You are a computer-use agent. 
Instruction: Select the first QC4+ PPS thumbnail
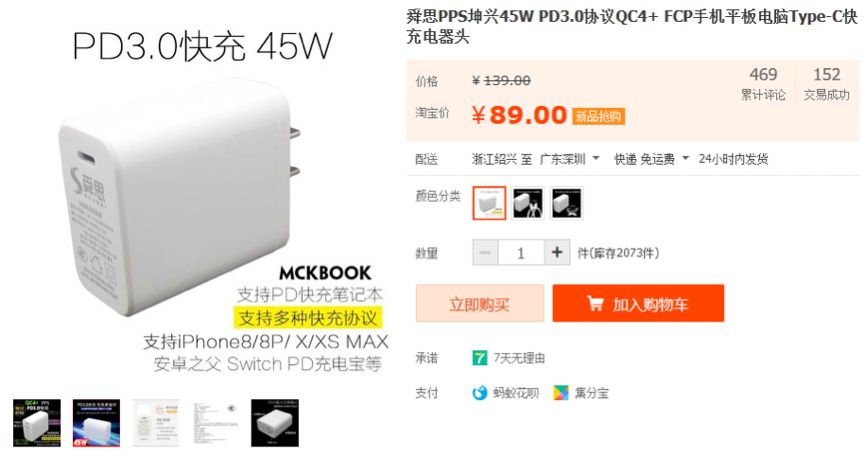(x=37, y=423)
